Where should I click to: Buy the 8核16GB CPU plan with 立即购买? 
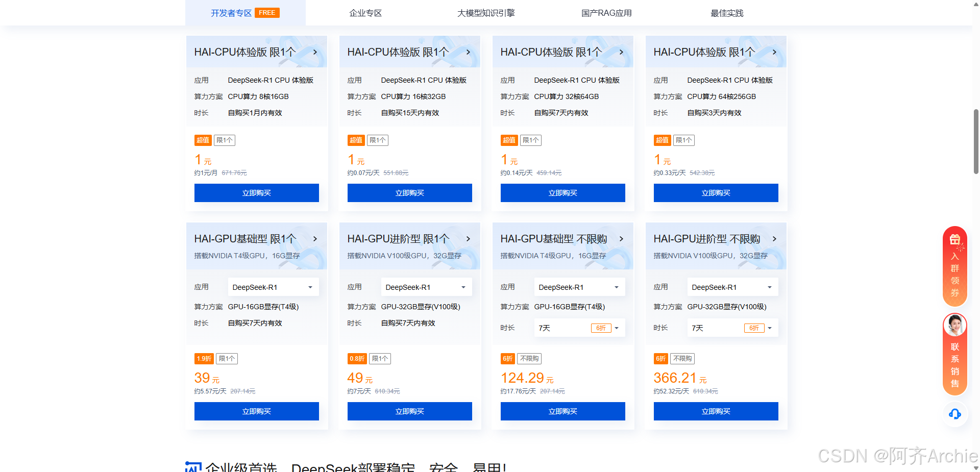click(257, 193)
